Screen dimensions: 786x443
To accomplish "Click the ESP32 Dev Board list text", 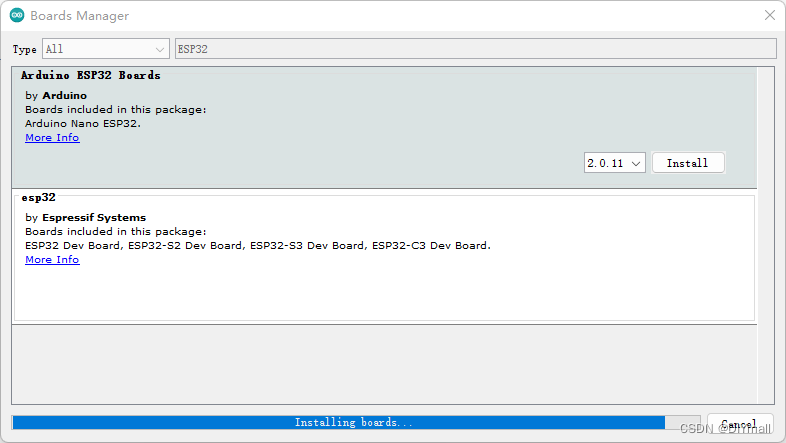I will [258, 246].
